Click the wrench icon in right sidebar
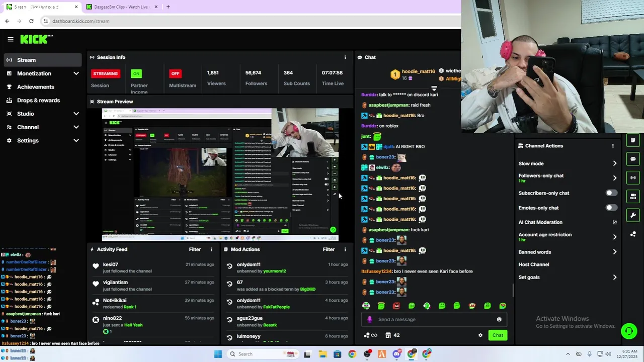This screenshot has width=644, height=362. (x=633, y=215)
